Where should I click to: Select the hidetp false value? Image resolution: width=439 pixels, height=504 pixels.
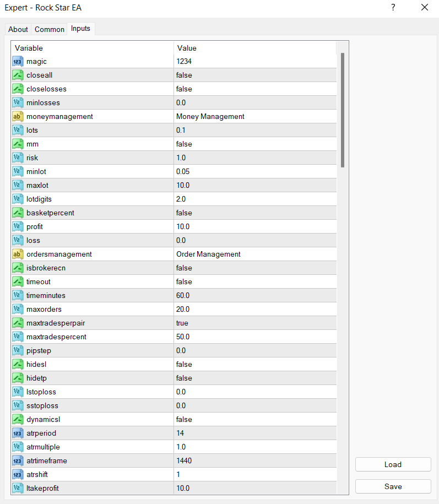[255, 378]
